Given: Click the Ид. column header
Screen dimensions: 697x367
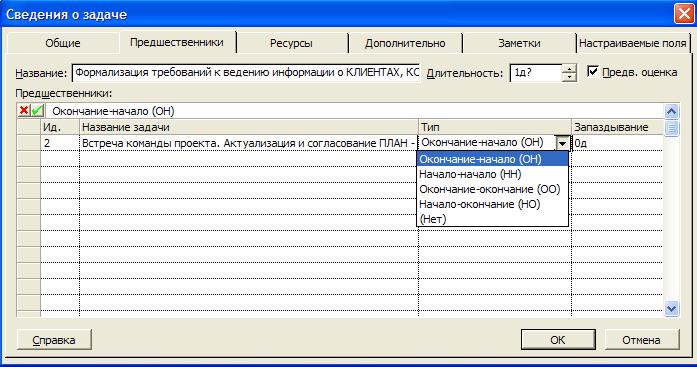Looking at the screenshot, I should [x=60, y=127].
